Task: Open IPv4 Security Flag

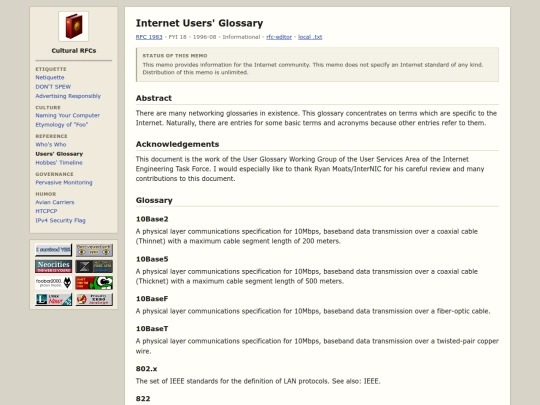Action: [60, 220]
